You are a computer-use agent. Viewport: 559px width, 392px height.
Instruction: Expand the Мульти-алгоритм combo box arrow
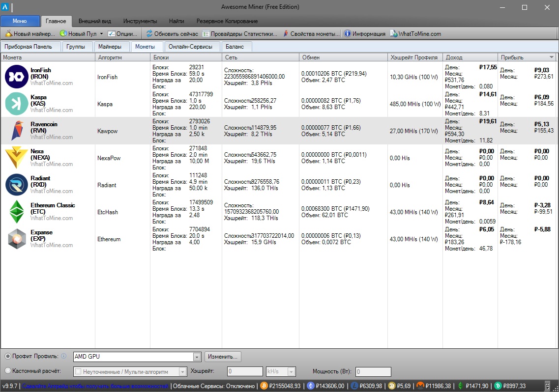coord(182,372)
